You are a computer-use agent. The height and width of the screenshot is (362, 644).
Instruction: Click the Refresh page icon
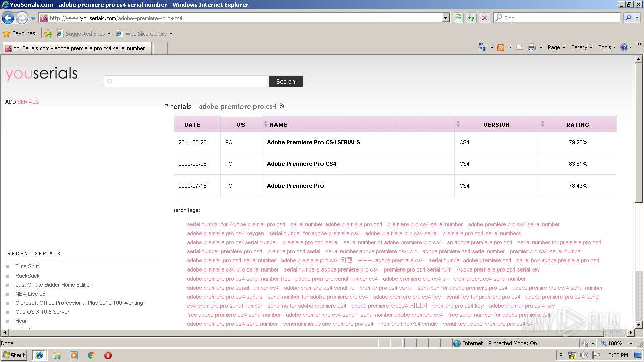tap(471, 18)
